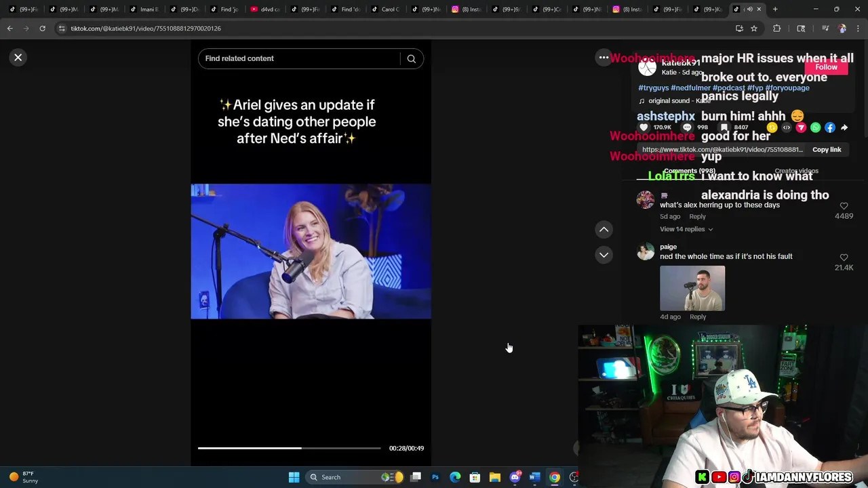Viewport: 868px width, 488px height.
Task: Like the comment about alex herring
Action: [844, 206]
